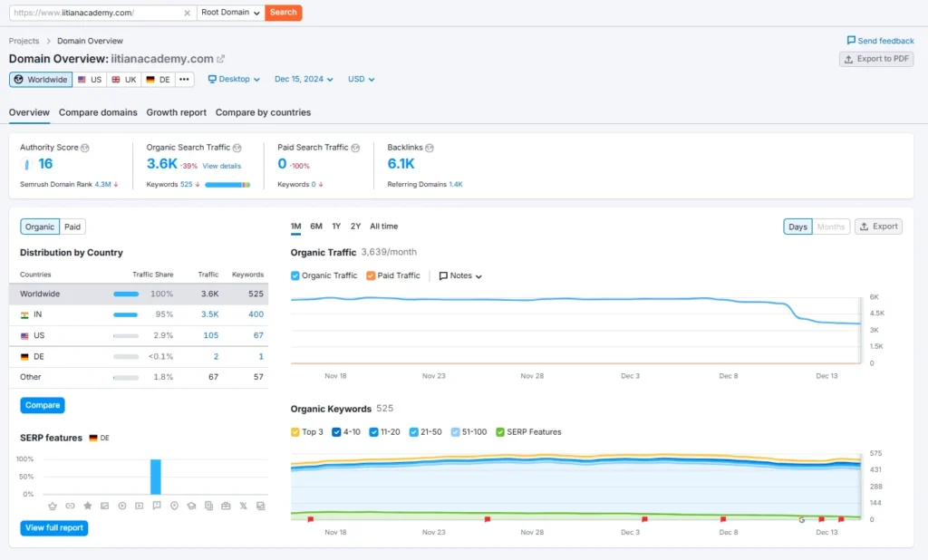
Task: Toggle the Top 3 keywords checkbox
Action: pyautogui.click(x=295, y=432)
